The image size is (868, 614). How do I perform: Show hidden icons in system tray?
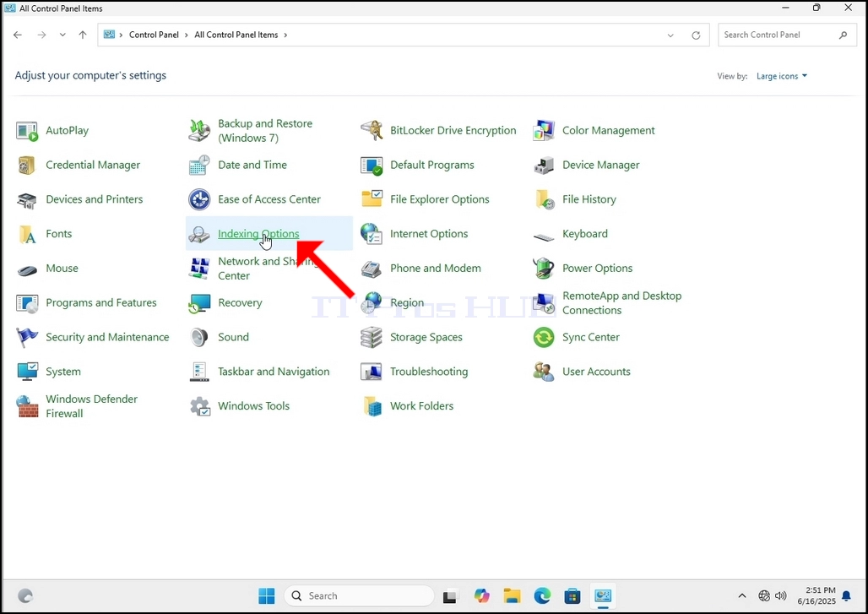pyautogui.click(x=742, y=595)
